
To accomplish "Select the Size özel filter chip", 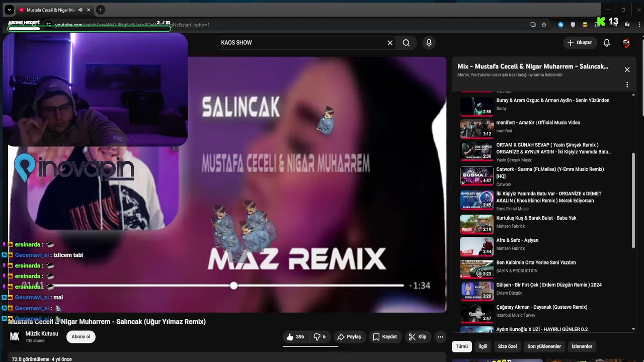I will [507, 346].
